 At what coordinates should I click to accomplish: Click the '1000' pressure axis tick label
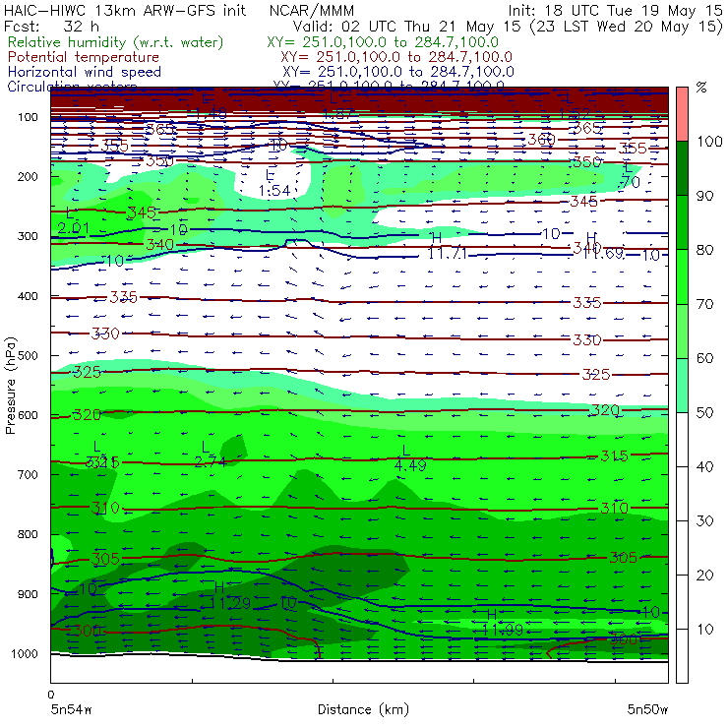[x=25, y=653]
